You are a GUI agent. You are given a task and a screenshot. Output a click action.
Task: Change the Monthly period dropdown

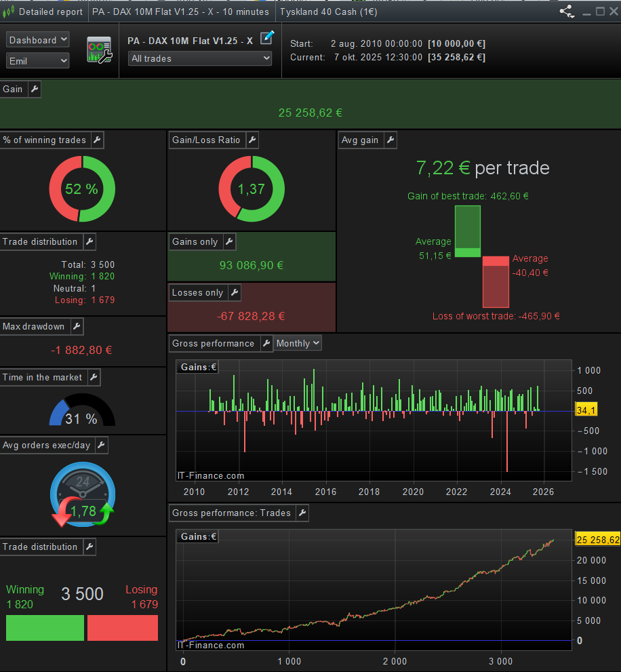click(x=298, y=343)
